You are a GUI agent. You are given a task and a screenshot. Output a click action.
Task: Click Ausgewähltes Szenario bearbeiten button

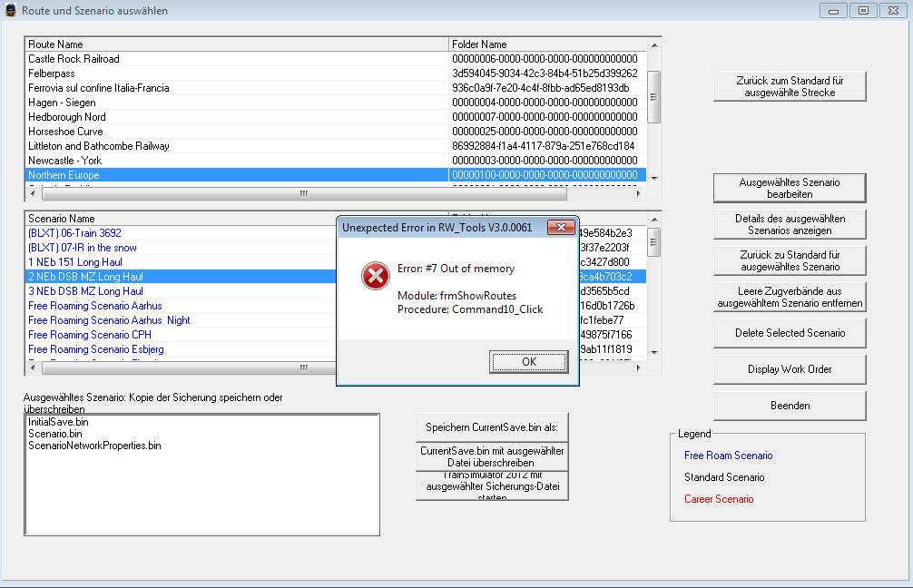pos(790,188)
